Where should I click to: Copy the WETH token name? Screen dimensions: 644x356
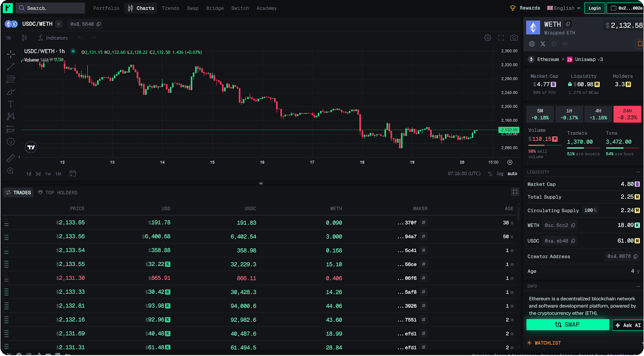tap(568, 24)
